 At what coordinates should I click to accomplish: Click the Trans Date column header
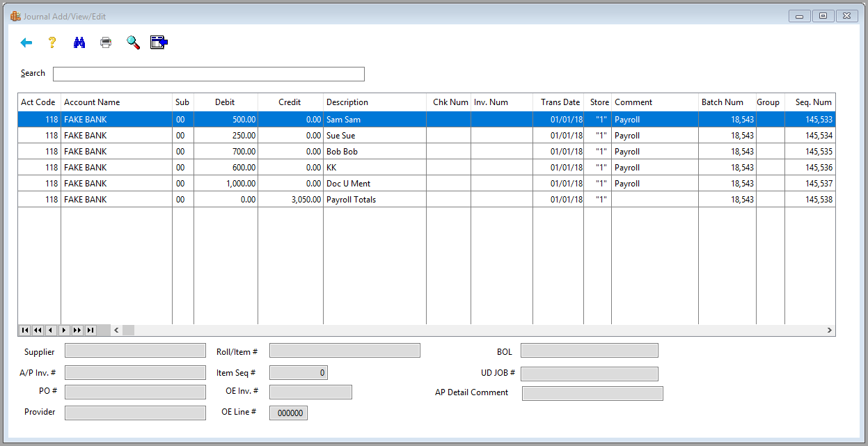point(558,102)
